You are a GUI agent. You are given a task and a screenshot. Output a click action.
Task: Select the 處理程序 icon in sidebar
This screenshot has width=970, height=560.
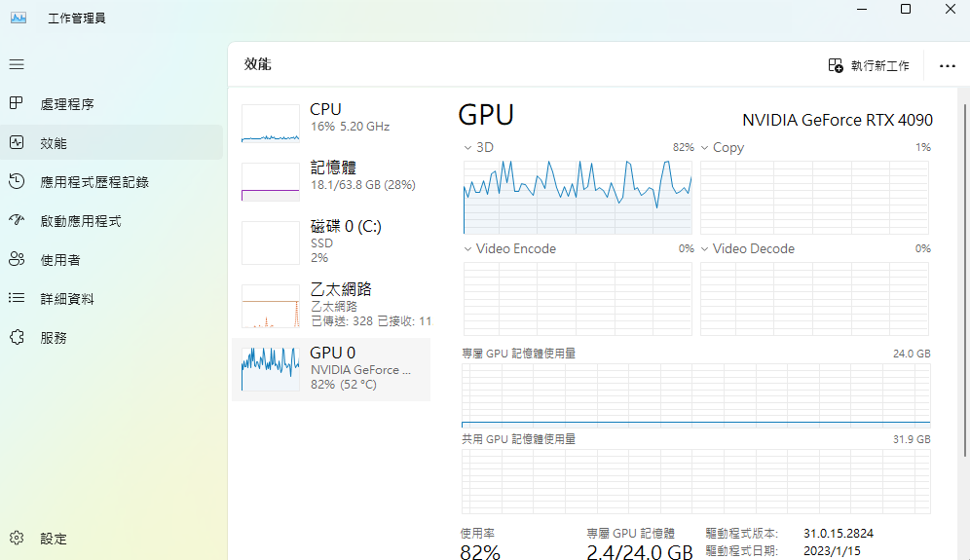[x=17, y=103]
